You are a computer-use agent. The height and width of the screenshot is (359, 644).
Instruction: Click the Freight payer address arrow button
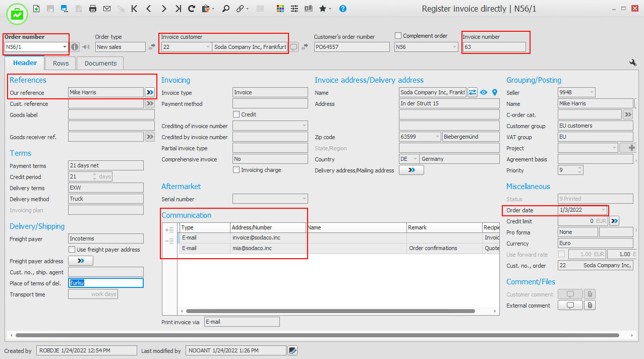[81, 261]
